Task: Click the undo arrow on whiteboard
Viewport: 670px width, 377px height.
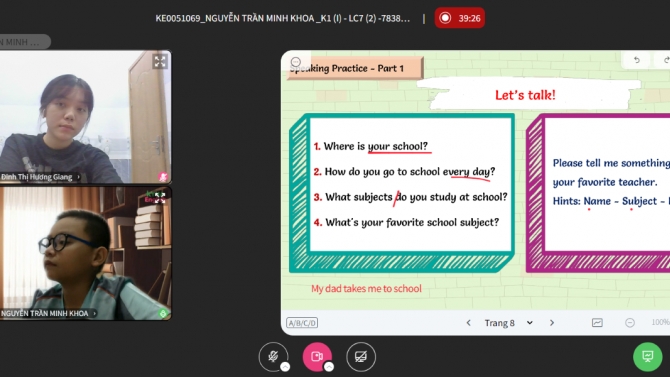Action: point(637,60)
